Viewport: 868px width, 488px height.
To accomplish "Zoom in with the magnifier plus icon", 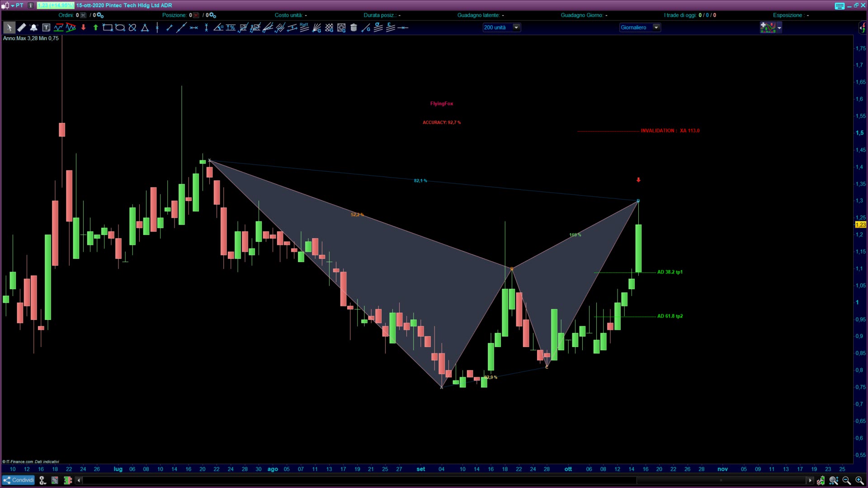I will tap(858, 480).
